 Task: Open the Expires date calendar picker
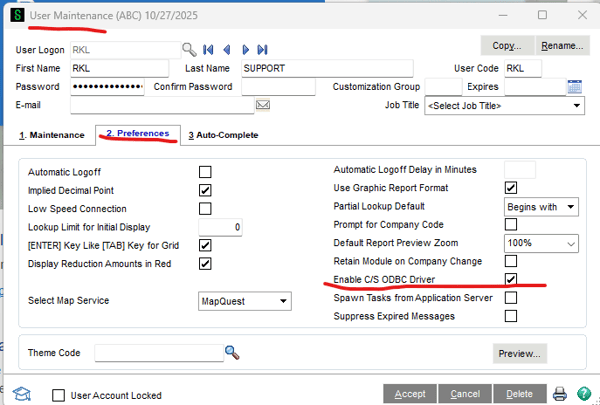pyautogui.click(x=574, y=87)
